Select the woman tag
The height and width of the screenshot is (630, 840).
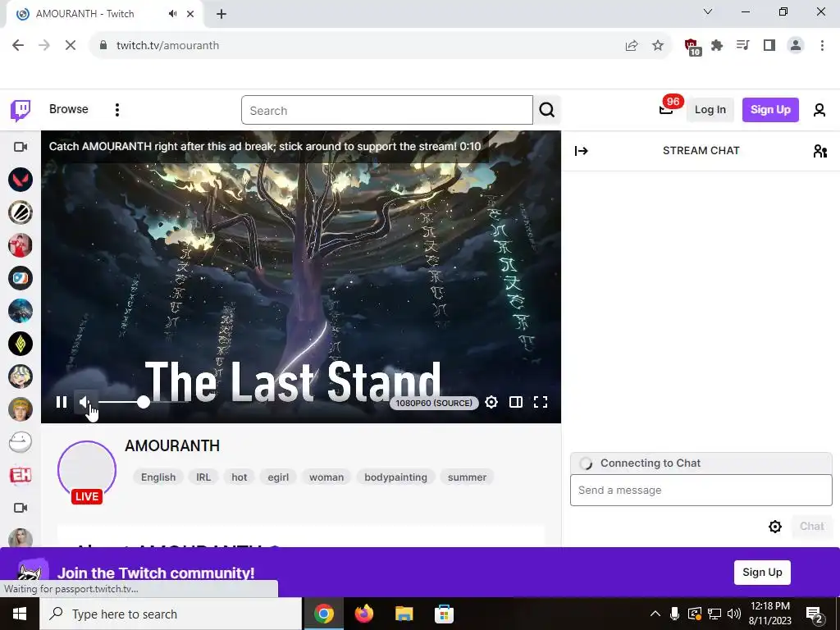pyautogui.click(x=326, y=477)
